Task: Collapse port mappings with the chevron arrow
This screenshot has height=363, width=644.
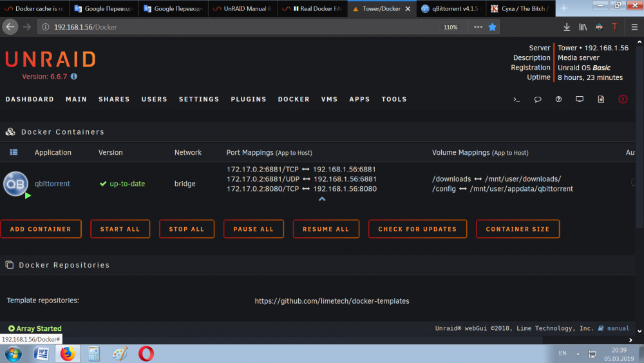Action: (322, 199)
